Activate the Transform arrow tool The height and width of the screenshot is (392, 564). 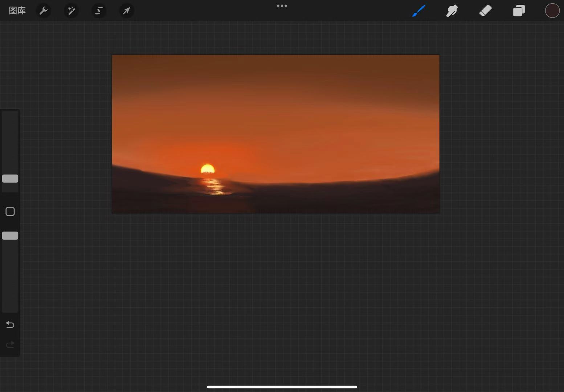[x=126, y=11]
